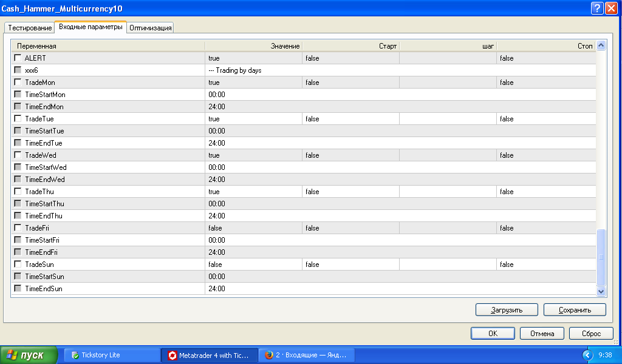Click the scrollbar down arrow

(601, 292)
